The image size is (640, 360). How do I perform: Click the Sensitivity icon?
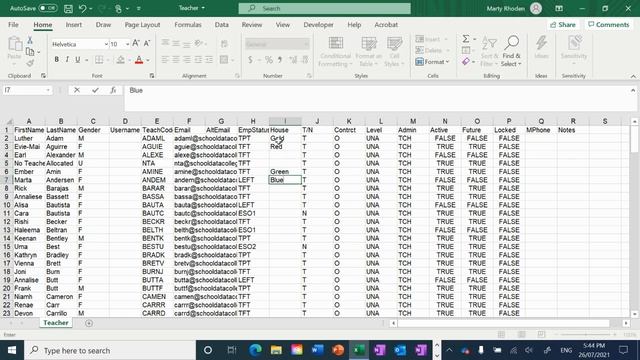(x=574, y=43)
